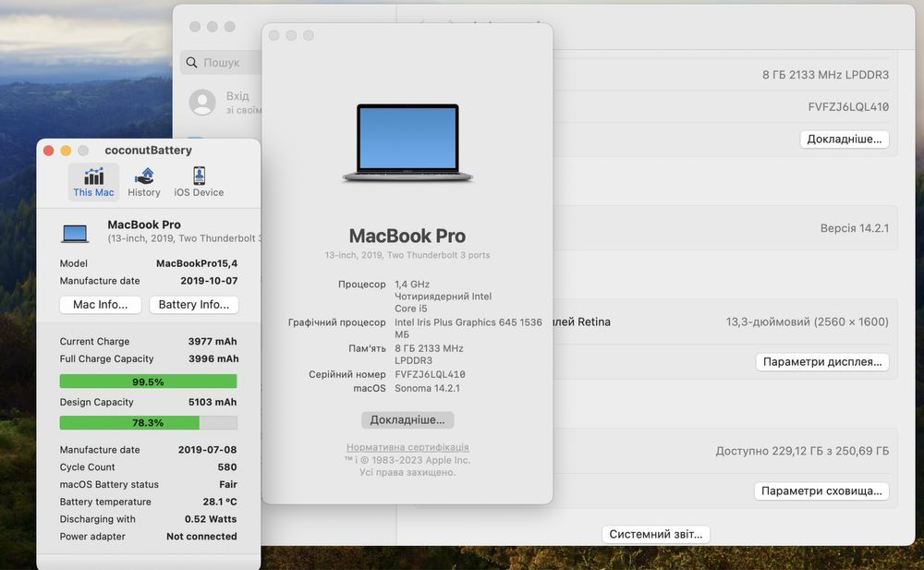Open the Нормативна сертифікація link
This screenshot has width=924, height=570.
pos(407,447)
